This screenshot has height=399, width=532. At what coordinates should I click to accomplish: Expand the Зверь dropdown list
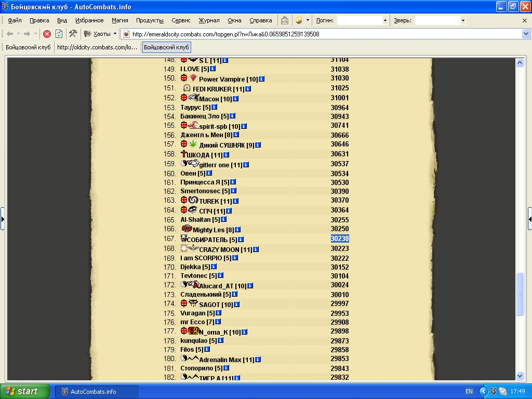coord(463,20)
